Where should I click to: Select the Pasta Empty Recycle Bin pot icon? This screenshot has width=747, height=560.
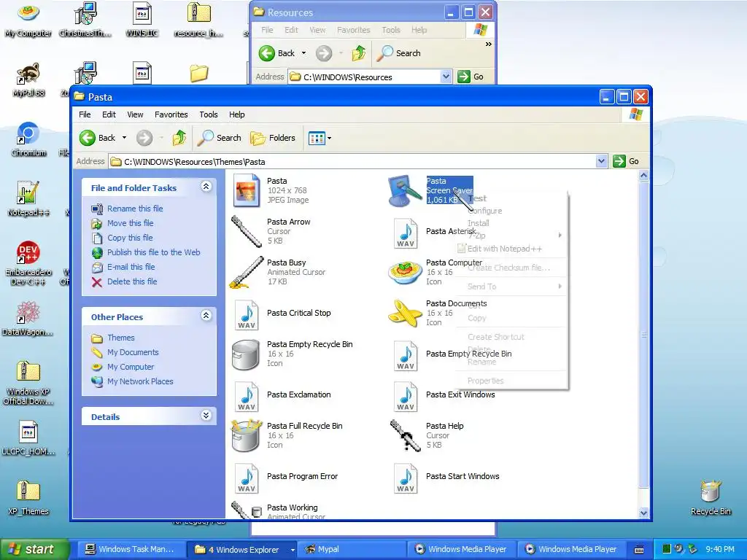[x=246, y=354]
